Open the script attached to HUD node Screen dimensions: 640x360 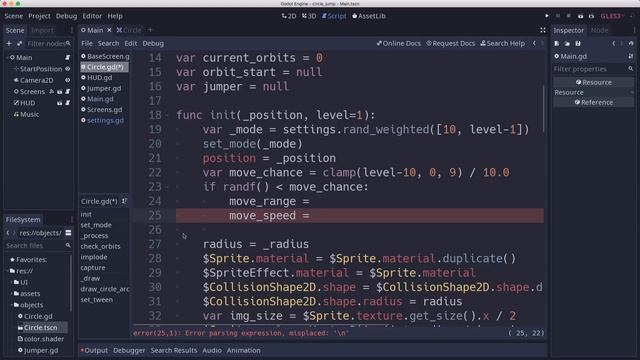67,103
